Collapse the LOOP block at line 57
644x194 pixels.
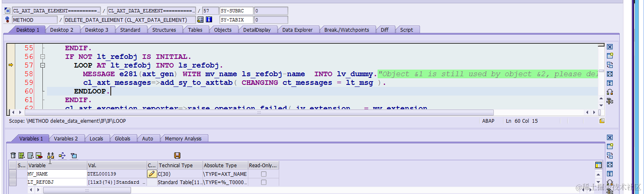click(42, 65)
